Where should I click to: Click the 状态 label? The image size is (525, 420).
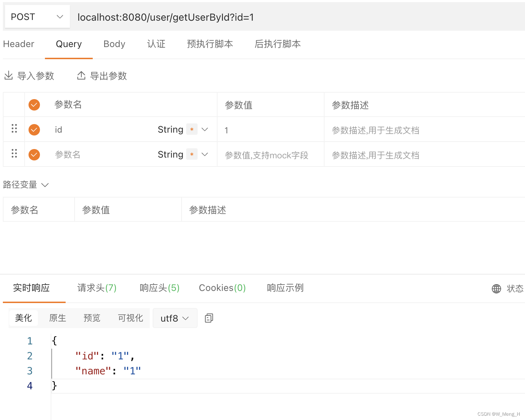(x=515, y=288)
